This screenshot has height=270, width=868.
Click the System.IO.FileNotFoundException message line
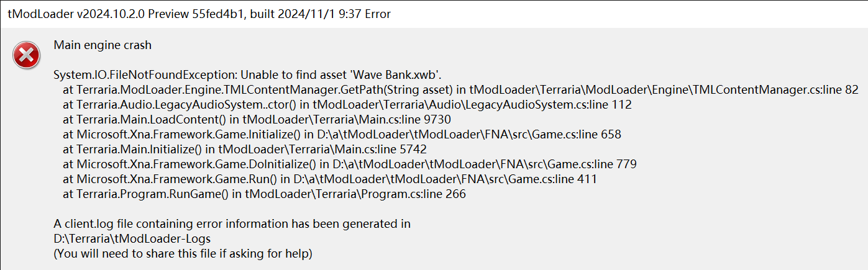(186, 75)
